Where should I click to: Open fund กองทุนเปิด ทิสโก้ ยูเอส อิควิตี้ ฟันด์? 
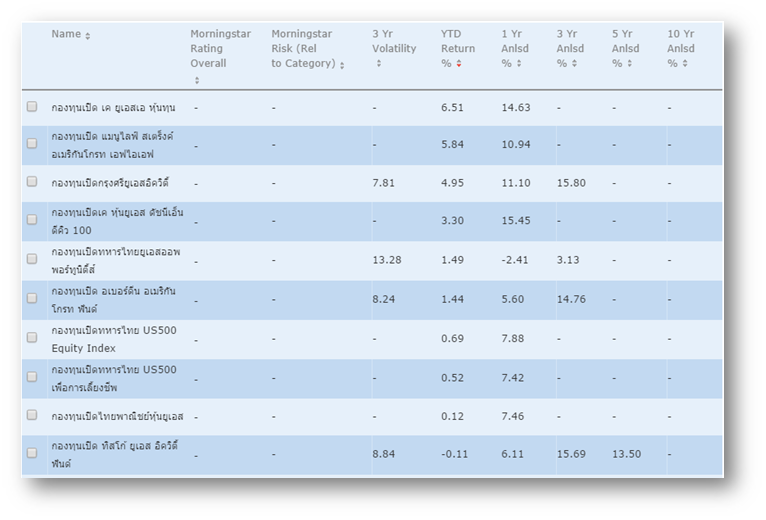coord(115,454)
